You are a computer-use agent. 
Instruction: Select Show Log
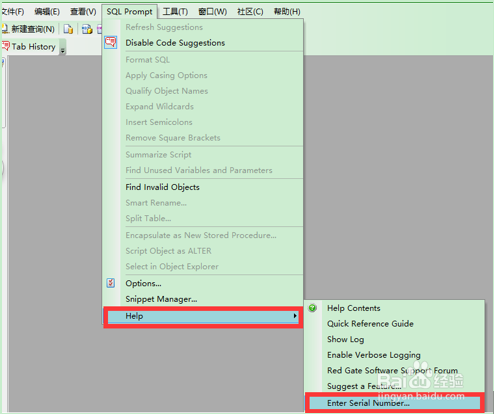(345, 339)
